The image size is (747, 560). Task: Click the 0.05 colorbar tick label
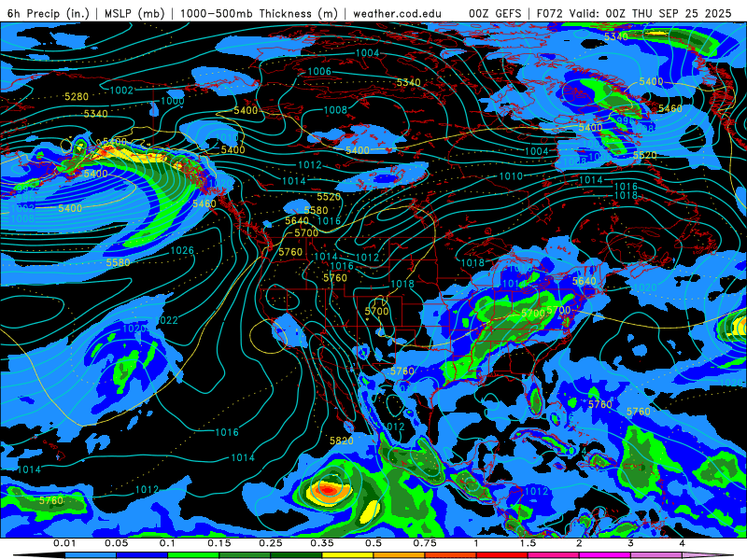click(x=116, y=543)
